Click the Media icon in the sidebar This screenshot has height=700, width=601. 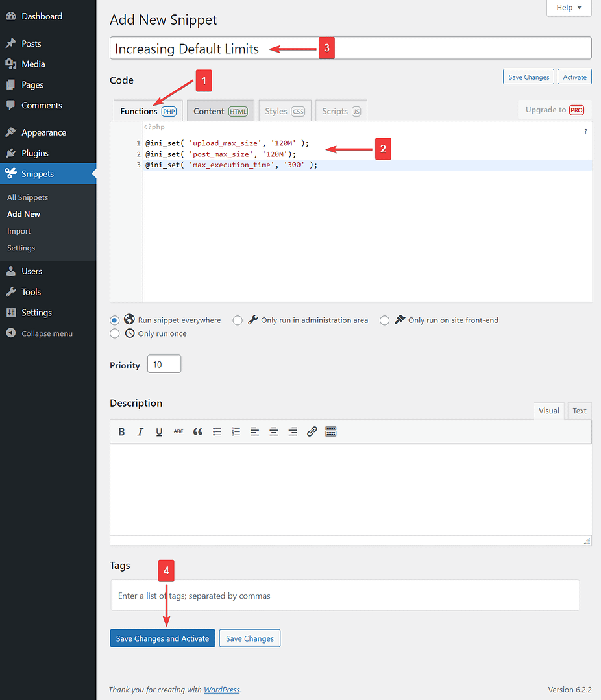12,64
